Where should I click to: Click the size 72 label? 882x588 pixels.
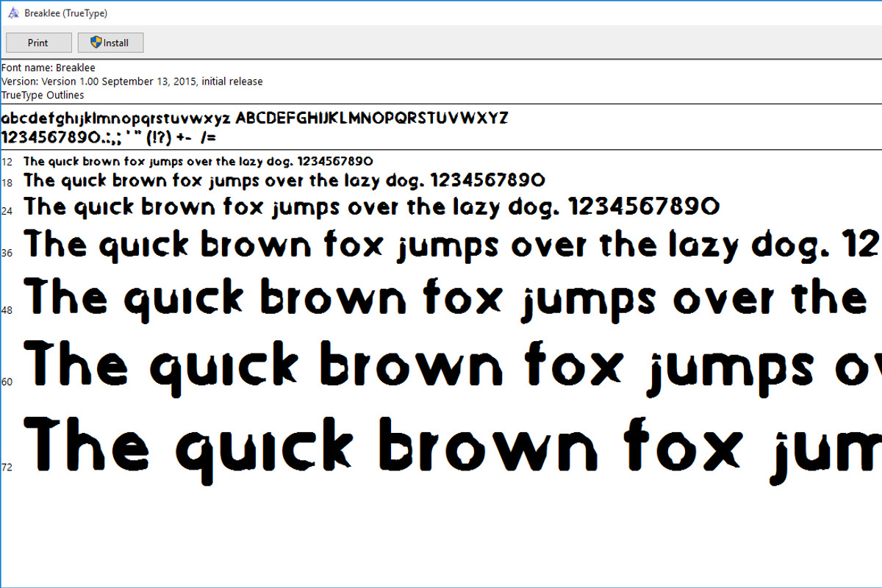(7, 467)
